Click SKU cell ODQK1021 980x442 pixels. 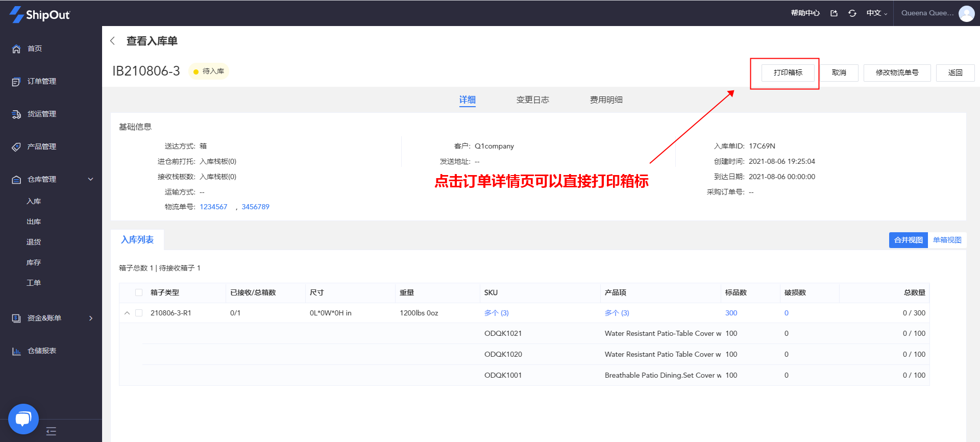[503, 333]
